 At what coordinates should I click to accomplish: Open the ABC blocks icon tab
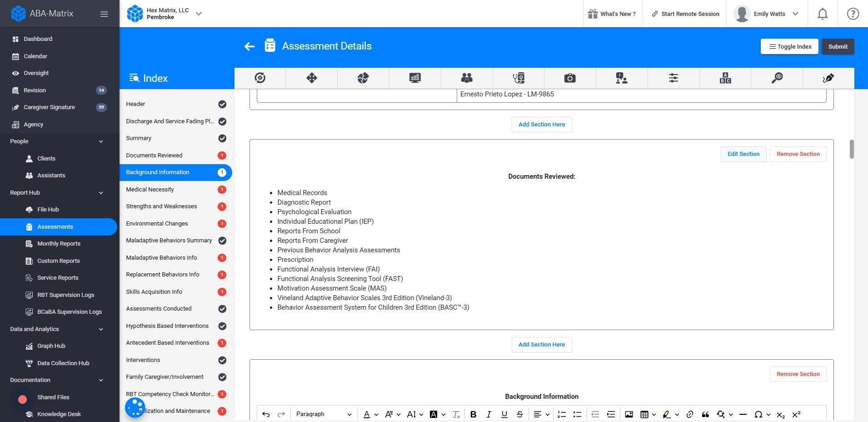(725, 78)
